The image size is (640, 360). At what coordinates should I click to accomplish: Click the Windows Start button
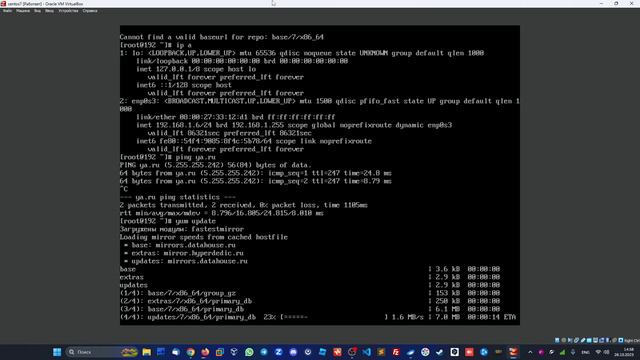[57, 352]
